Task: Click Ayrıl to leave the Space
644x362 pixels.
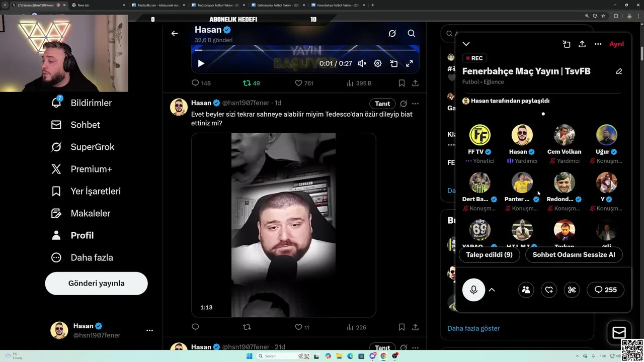Action: [617, 44]
